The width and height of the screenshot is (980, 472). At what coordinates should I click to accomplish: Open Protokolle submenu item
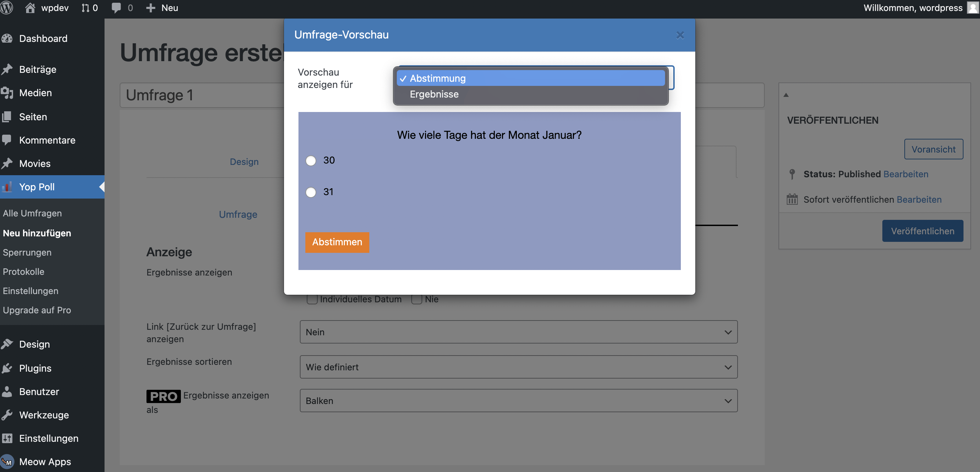click(x=24, y=271)
